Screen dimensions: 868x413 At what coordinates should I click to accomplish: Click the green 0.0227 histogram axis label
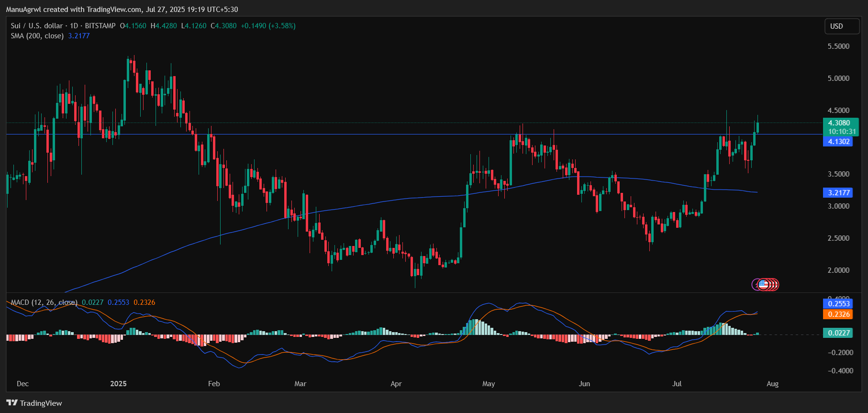[x=838, y=333]
